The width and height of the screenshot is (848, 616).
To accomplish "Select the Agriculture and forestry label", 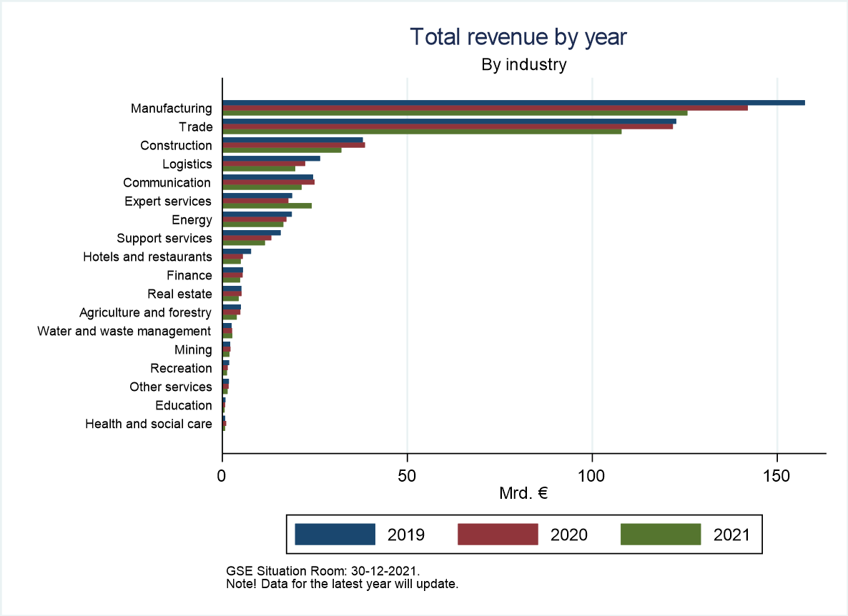I will tap(145, 312).
